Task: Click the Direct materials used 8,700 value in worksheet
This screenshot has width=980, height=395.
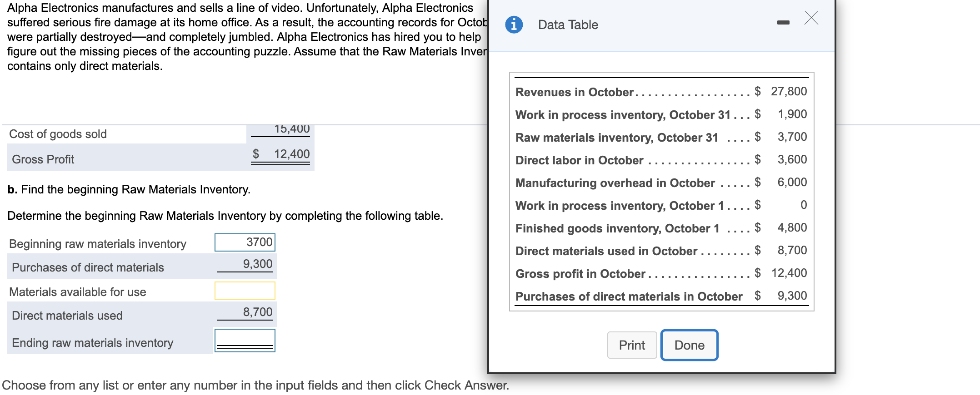Action: (257, 312)
